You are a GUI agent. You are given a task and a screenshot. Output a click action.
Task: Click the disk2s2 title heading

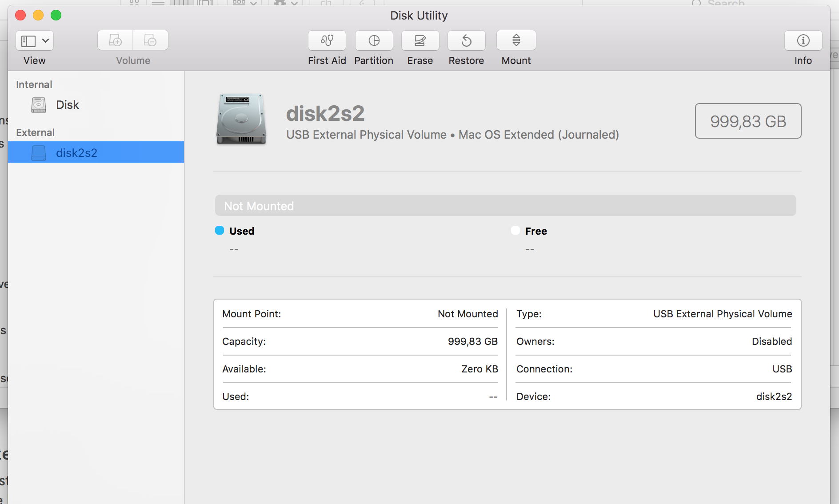click(x=325, y=113)
